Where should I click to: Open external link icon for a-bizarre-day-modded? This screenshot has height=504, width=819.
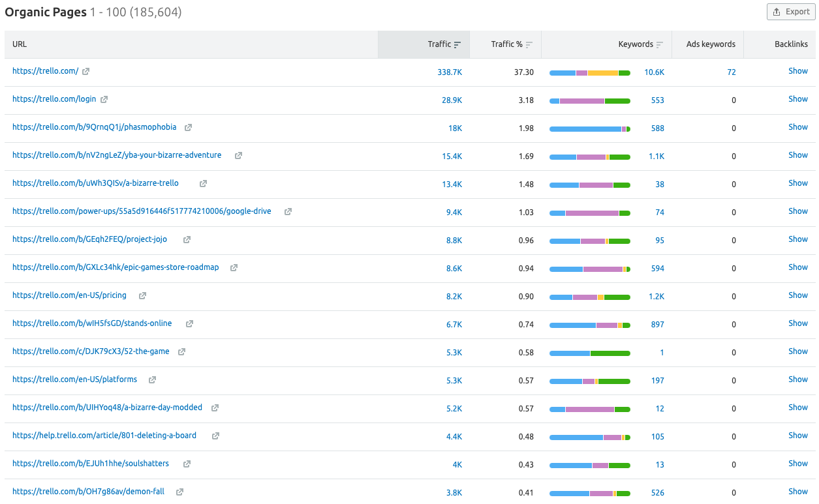215,408
